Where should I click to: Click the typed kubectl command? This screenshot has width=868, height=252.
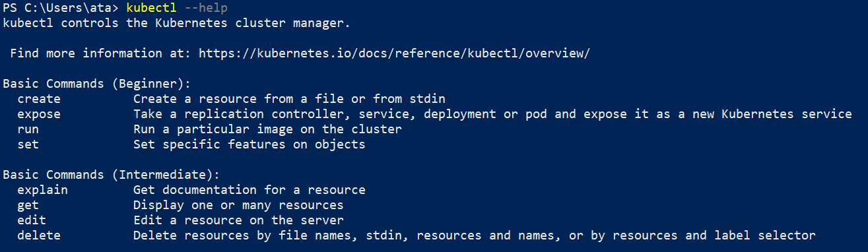152,9
